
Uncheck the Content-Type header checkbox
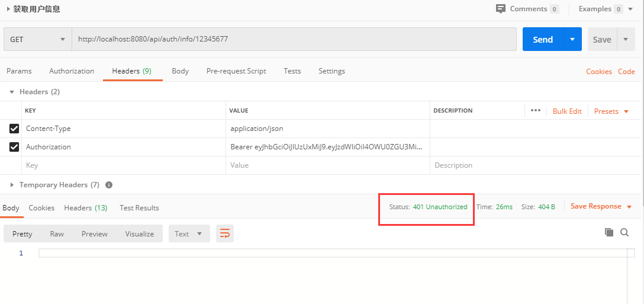tap(14, 129)
